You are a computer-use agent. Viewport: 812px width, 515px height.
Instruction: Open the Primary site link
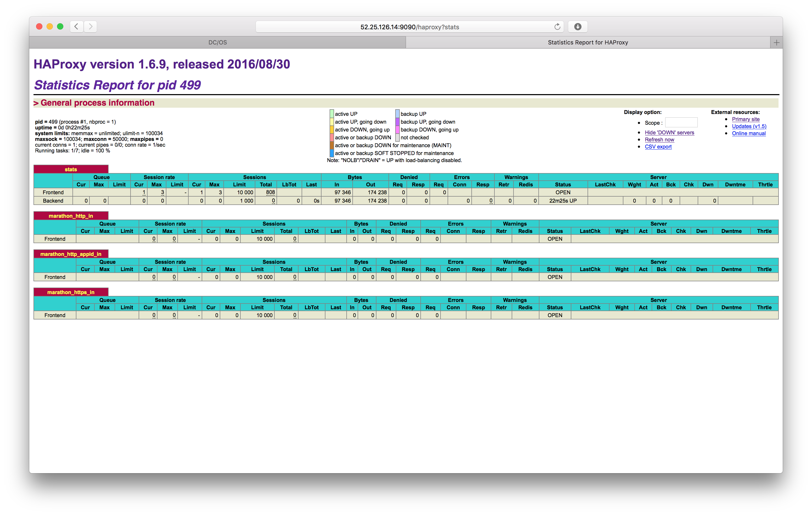tap(745, 119)
